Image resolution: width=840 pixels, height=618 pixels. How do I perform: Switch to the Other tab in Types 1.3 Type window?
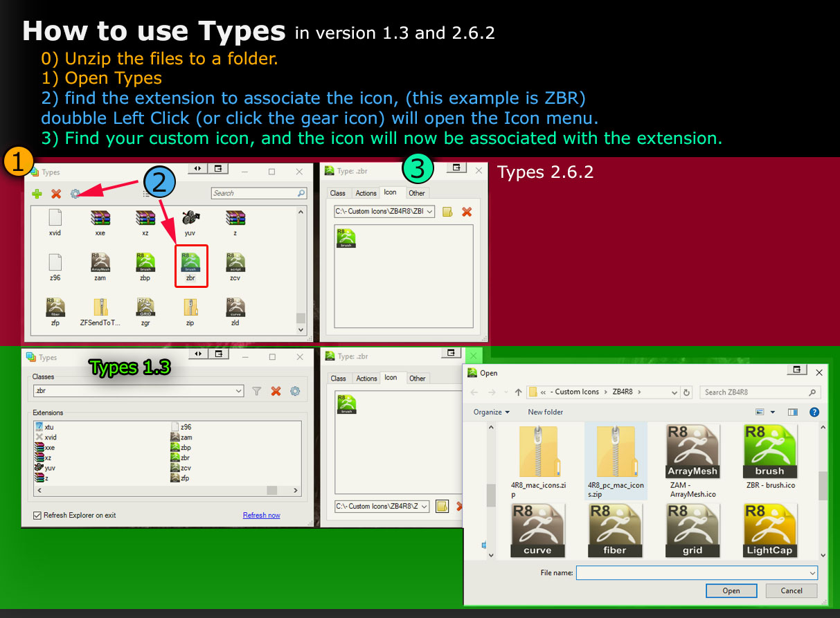418,378
